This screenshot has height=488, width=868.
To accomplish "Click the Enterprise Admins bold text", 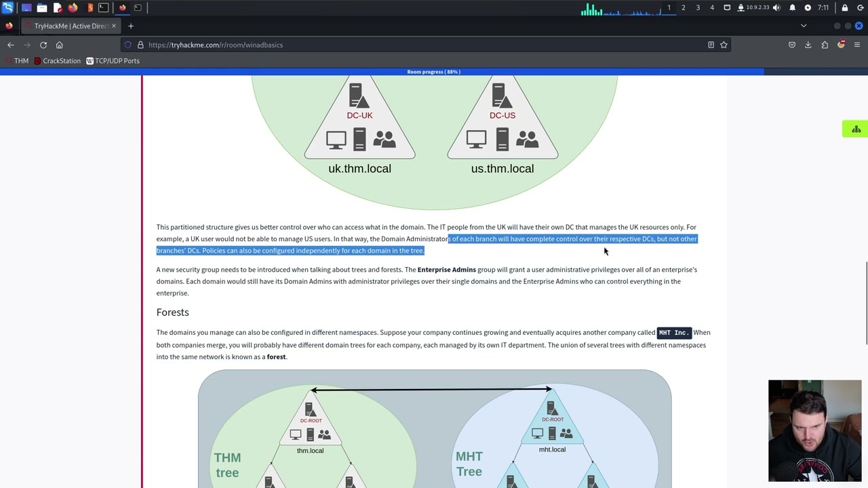I will (x=446, y=270).
